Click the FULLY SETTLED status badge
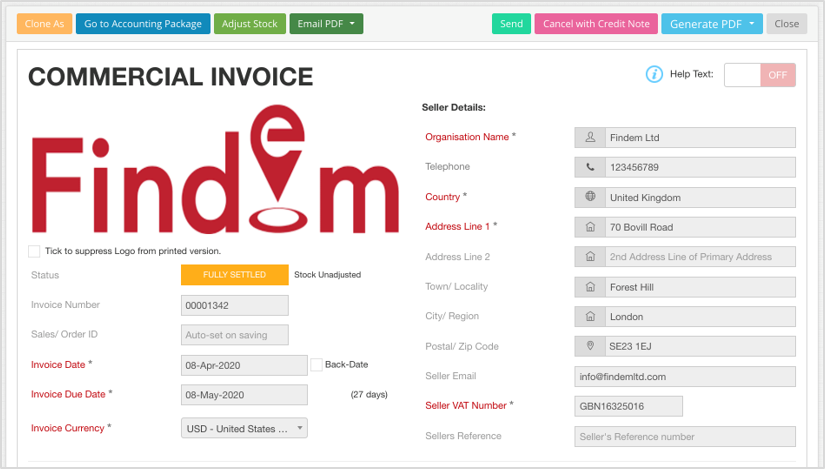 point(235,275)
